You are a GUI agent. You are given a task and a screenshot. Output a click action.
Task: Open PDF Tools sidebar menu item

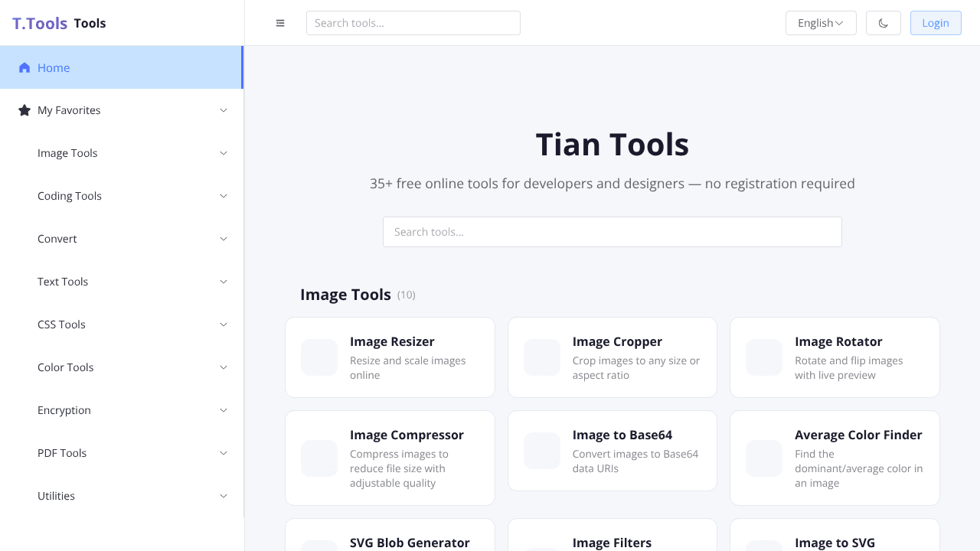(122, 453)
